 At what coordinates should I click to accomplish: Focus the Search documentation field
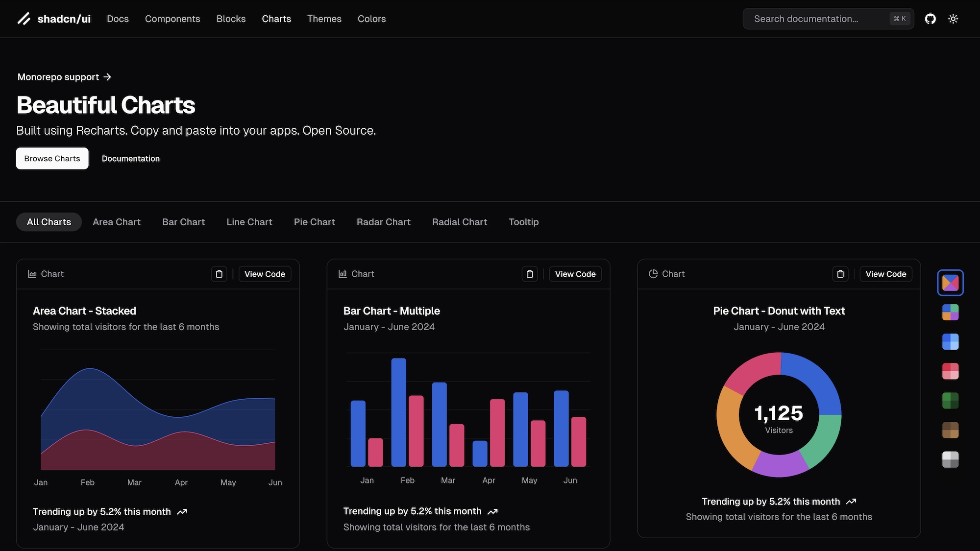tap(828, 19)
